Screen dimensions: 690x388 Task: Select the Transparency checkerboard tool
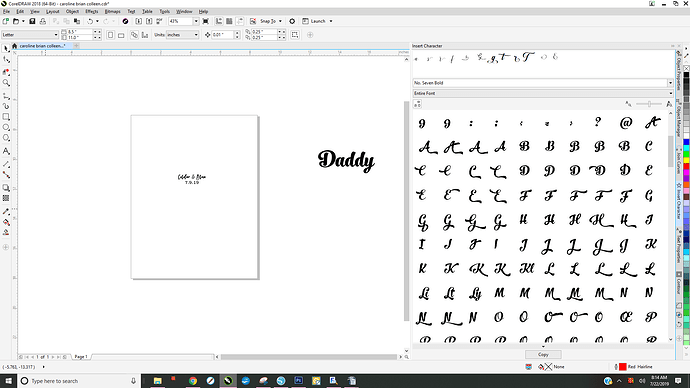6,198
